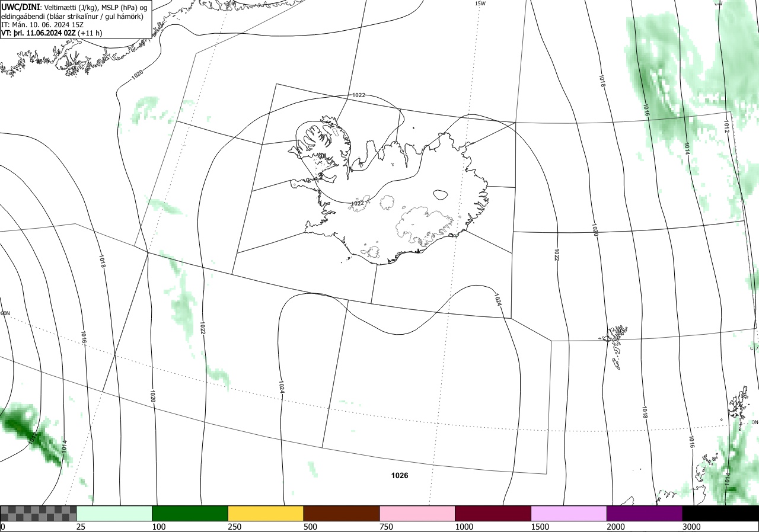Click the "IT: Mán. 10. 06. 2024 15Z" line
The height and width of the screenshot is (532, 759).
pyautogui.click(x=42, y=24)
